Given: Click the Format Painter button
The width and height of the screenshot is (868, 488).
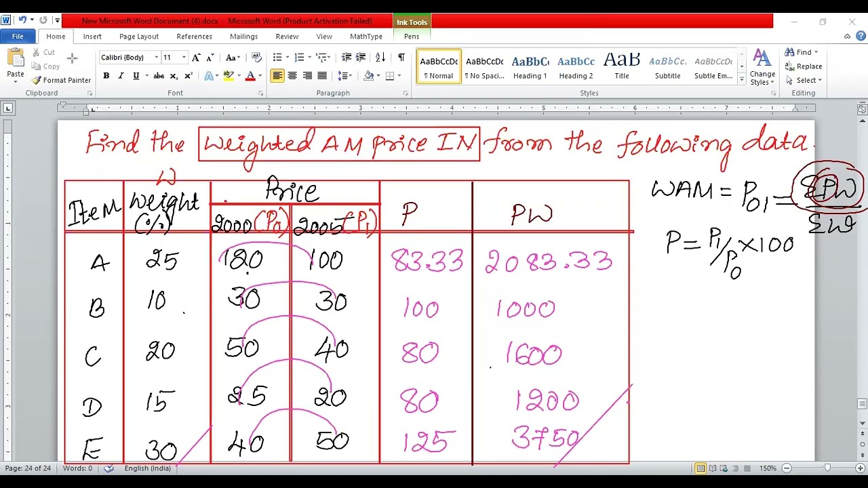Looking at the screenshot, I should click(x=61, y=80).
